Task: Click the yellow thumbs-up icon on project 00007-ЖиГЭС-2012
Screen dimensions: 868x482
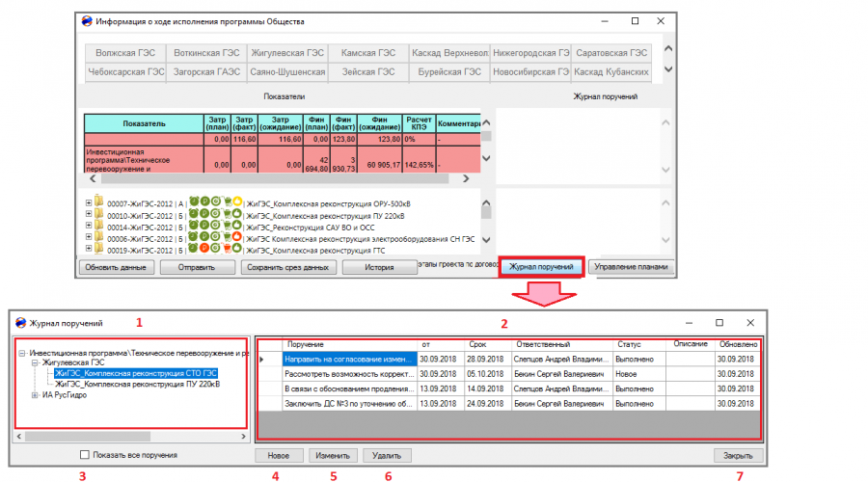Action: tap(237, 201)
